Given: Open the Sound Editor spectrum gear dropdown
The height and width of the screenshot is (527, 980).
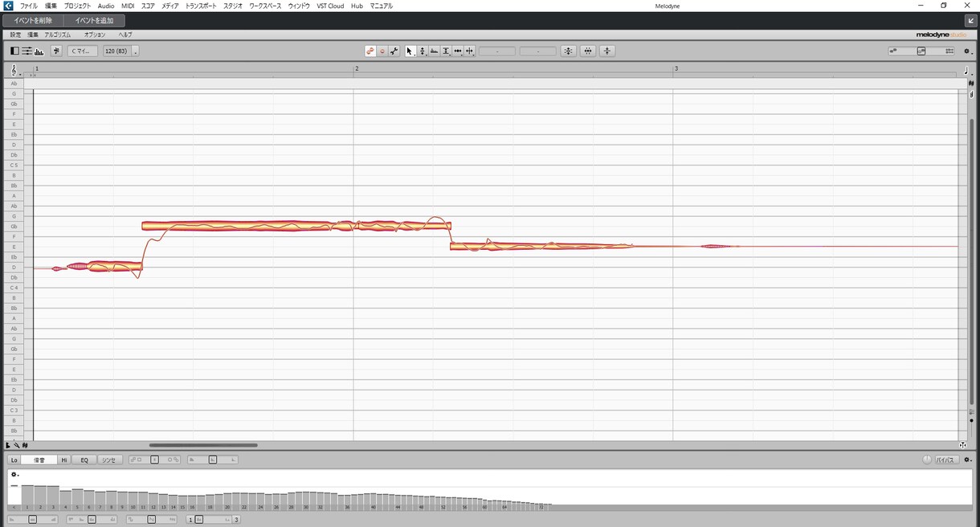Looking at the screenshot, I should pos(15,475).
